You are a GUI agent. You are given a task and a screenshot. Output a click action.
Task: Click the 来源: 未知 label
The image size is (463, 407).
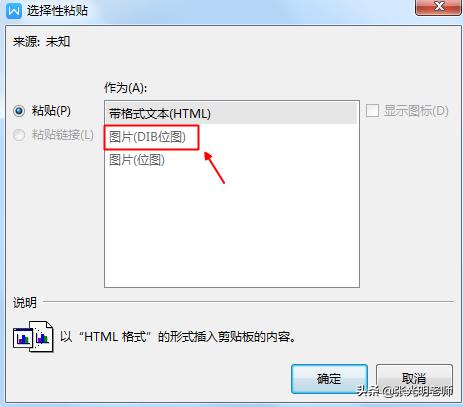click(42, 42)
